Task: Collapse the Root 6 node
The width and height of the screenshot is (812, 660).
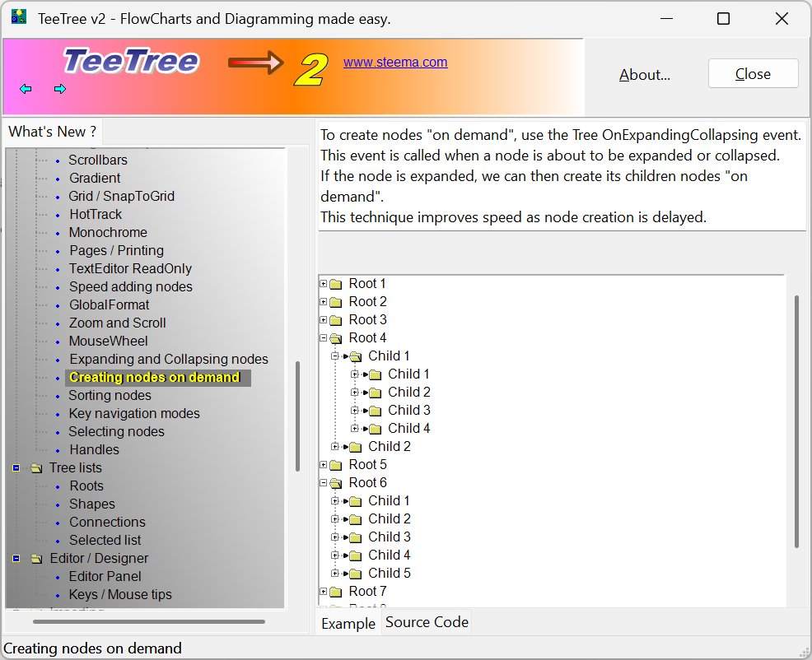Action: point(323,483)
